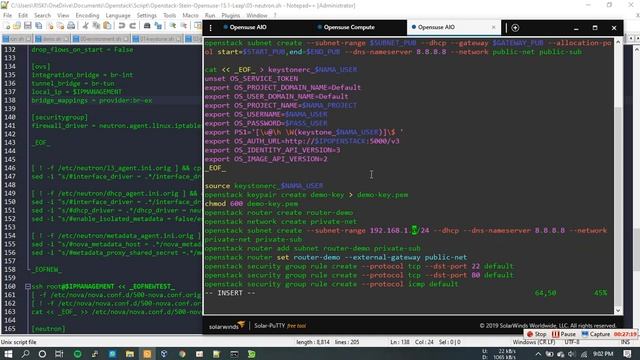Open Task View on taskbar
The image size is (640, 360).
(x=59, y=354)
